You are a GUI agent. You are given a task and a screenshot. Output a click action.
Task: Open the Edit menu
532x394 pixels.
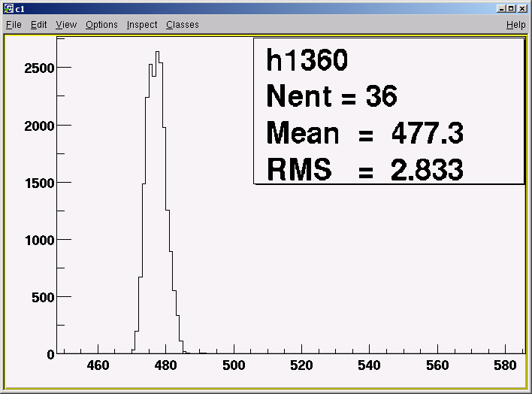(x=38, y=25)
